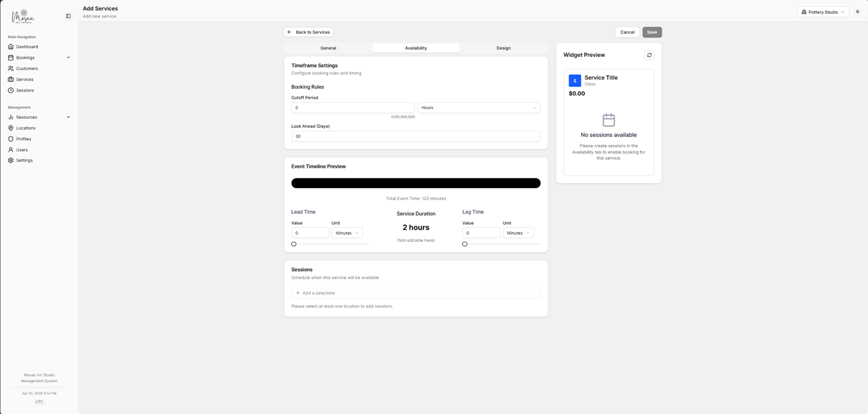Switch to the General tab
The width and height of the screenshot is (868, 414).
[x=328, y=48]
